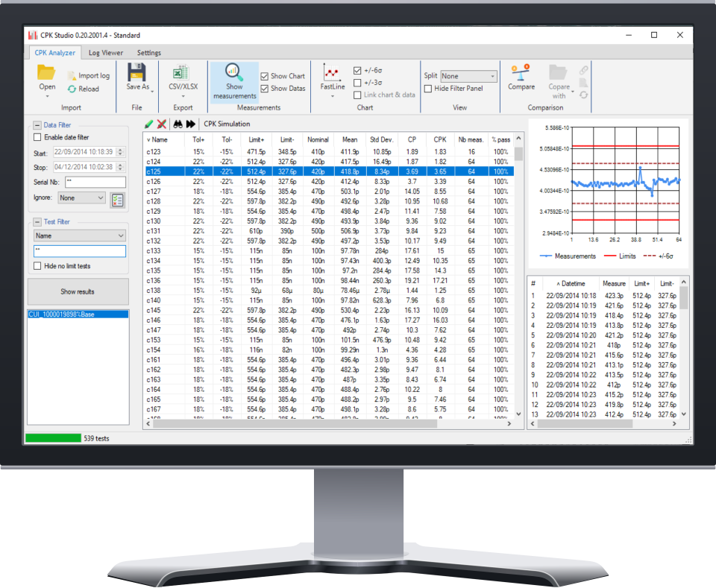Click the main table vertical scrollbar thumb
This screenshot has height=588, width=716.
point(518,154)
